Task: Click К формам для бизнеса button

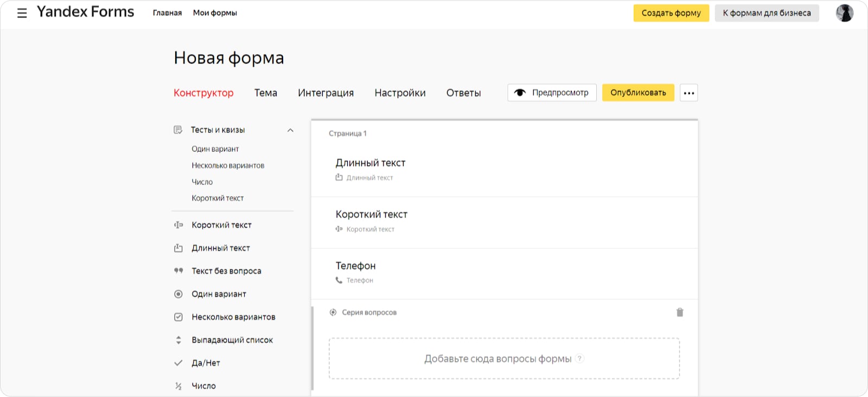Action: click(767, 13)
